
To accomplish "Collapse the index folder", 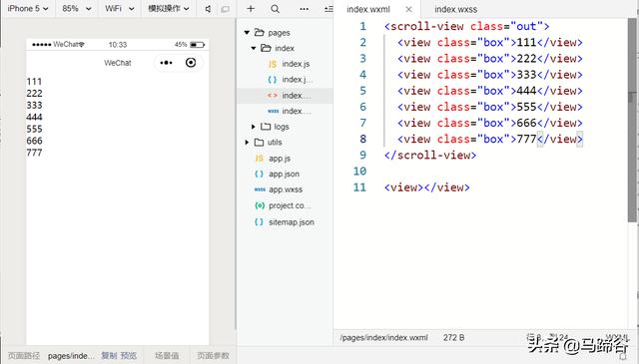I will tap(253, 48).
